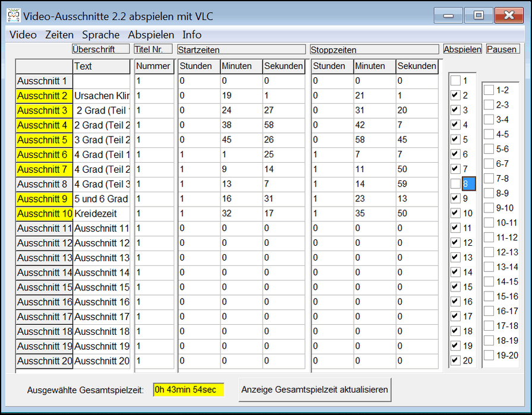Screen dimensions: 532x415
Task: Open the Zeiten menu
Action: point(59,35)
